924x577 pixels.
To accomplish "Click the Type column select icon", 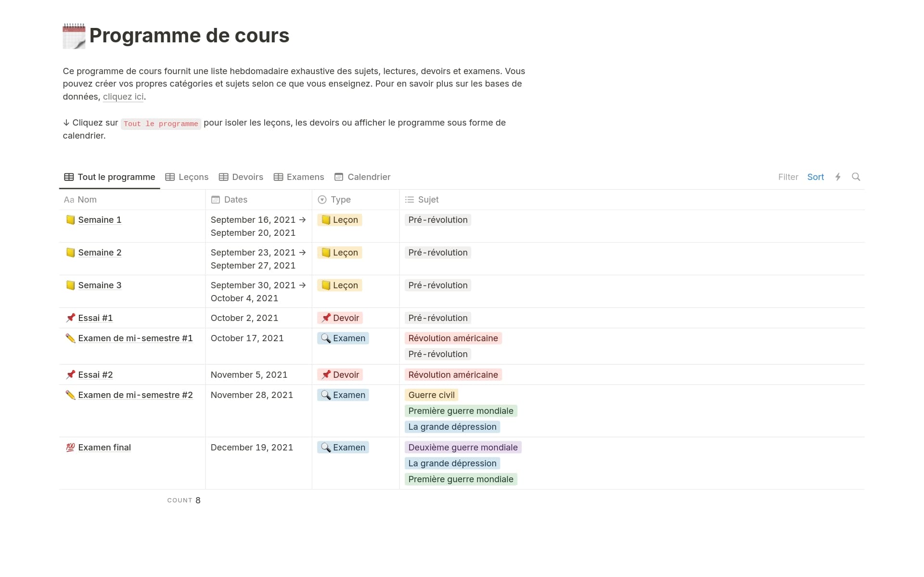I will (322, 200).
